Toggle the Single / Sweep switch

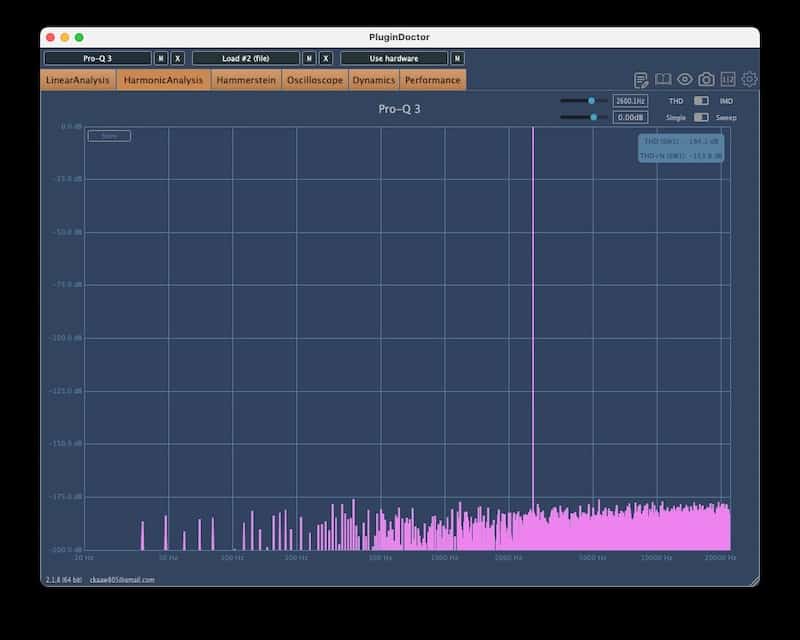tap(701, 117)
